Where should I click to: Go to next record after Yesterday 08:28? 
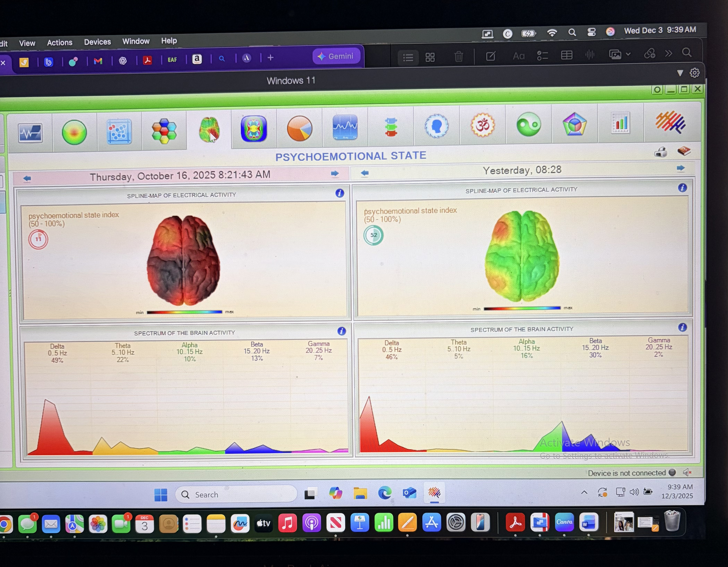click(x=681, y=168)
